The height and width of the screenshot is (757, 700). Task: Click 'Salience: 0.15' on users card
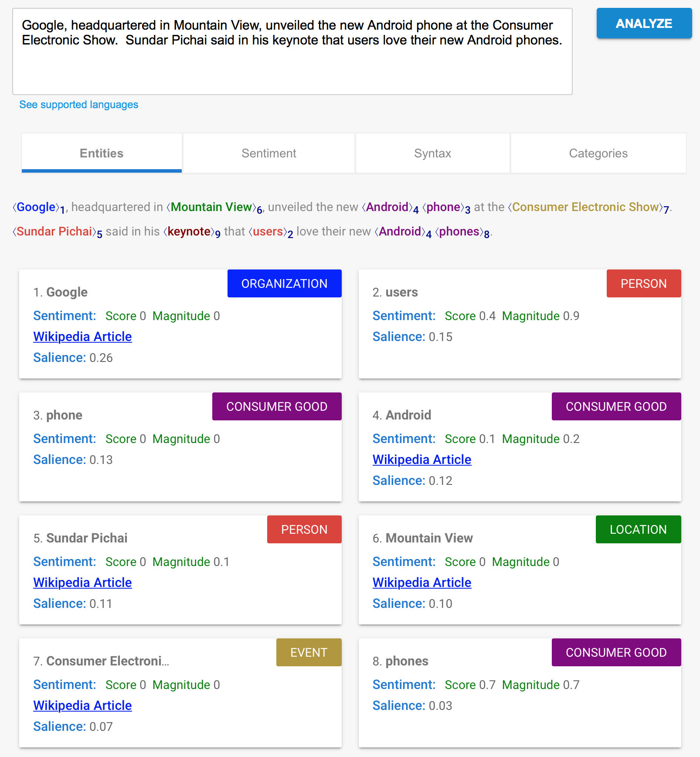click(x=413, y=337)
